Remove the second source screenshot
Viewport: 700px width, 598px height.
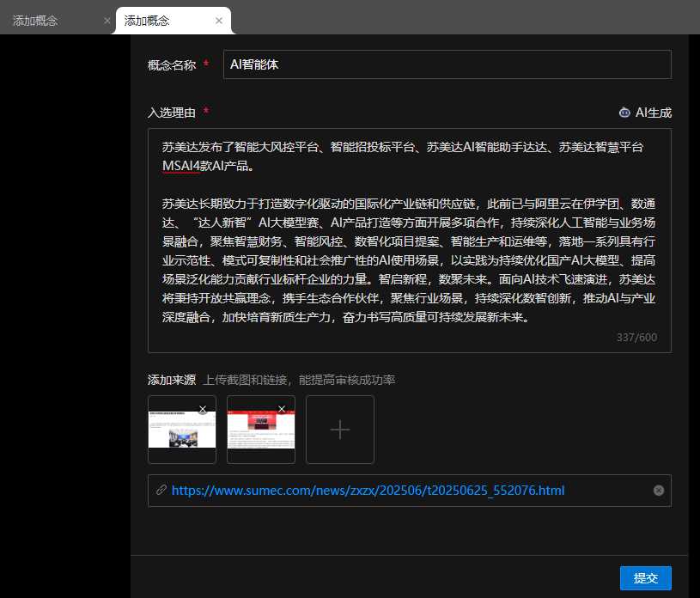[x=282, y=409]
